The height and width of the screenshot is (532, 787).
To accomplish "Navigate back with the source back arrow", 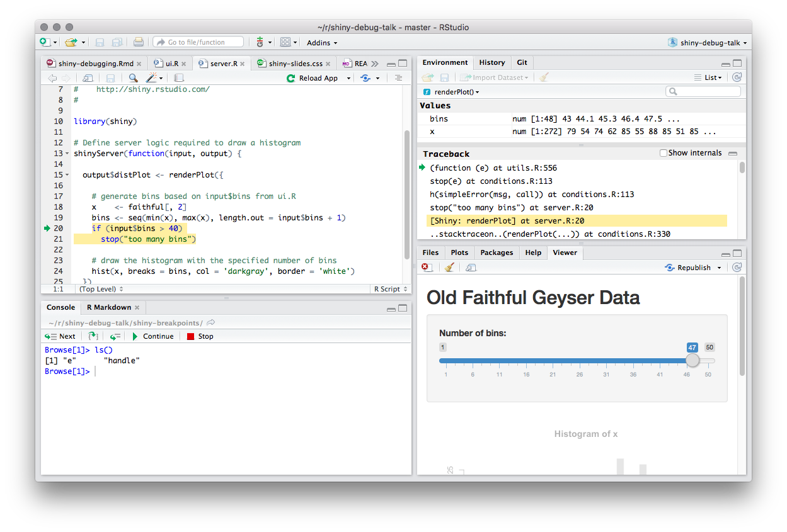I will pos(53,77).
